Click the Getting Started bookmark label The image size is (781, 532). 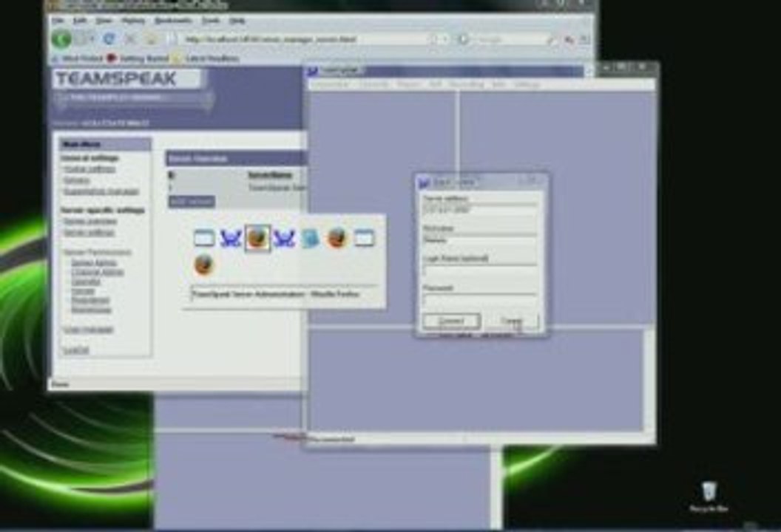144,58
